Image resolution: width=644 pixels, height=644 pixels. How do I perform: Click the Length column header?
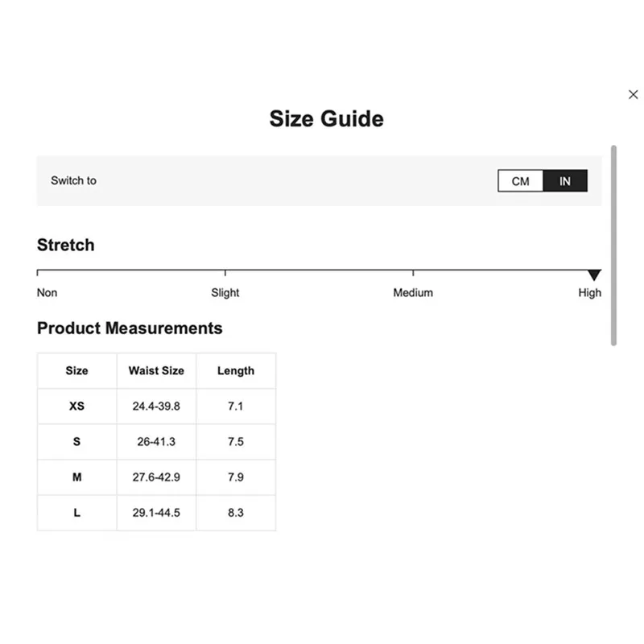point(236,371)
